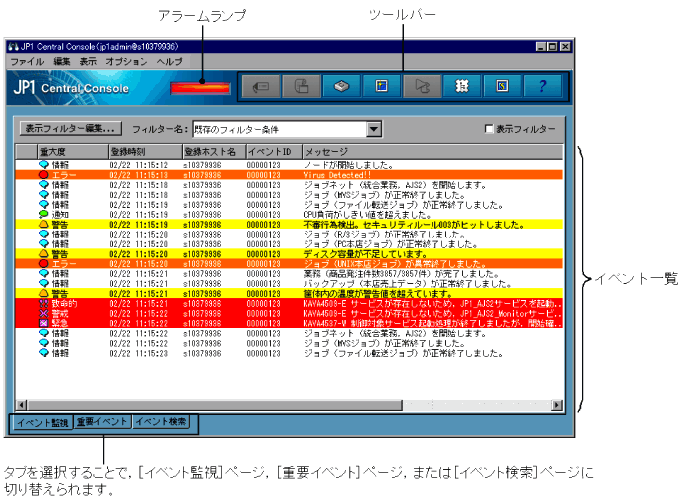
Task: Click the fourth toolbar icon with blue square
Action: click(382, 87)
